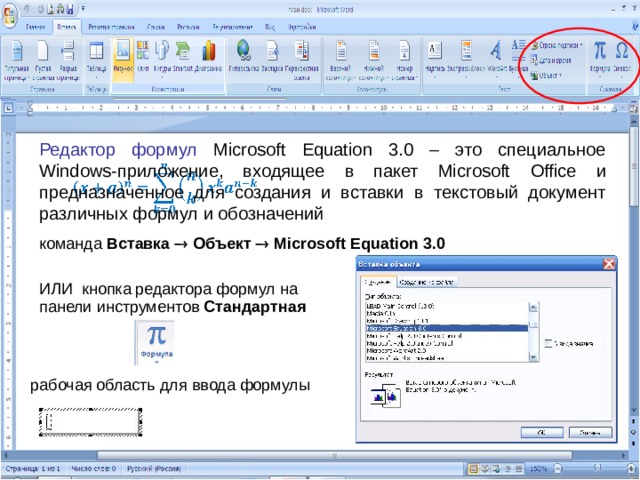Click the Hyperlink (Гиперссылка) globe icon
The width and height of the screenshot is (640, 480).
[244, 57]
